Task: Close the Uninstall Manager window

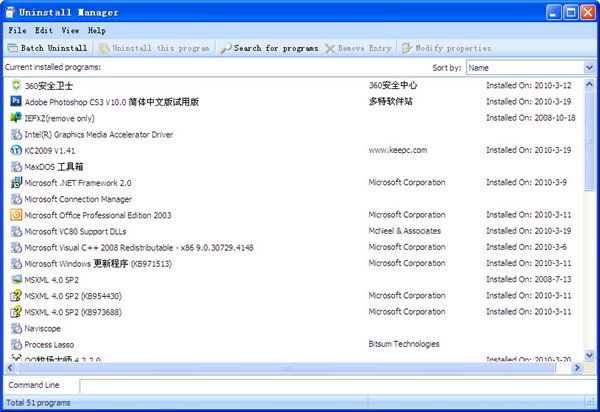Action: (x=588, y=12)
